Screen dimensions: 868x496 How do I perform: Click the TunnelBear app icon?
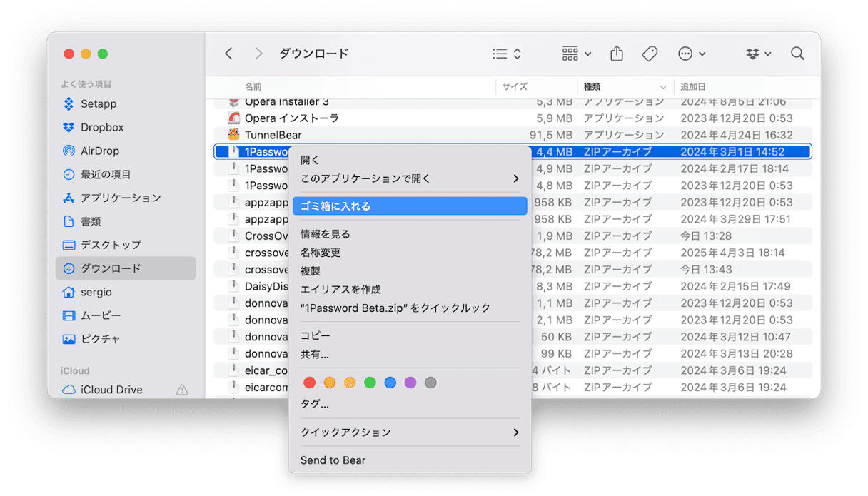(233, 135)
